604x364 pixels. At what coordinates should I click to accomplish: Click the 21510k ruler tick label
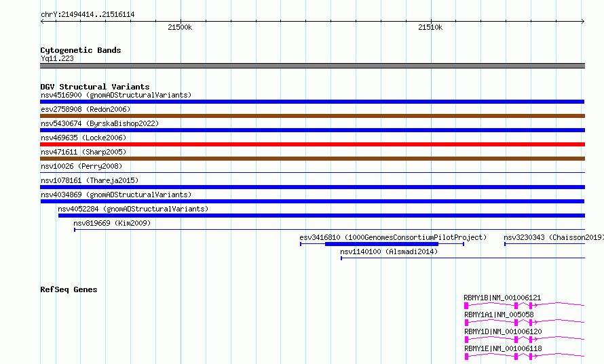(x=430, y=27)
